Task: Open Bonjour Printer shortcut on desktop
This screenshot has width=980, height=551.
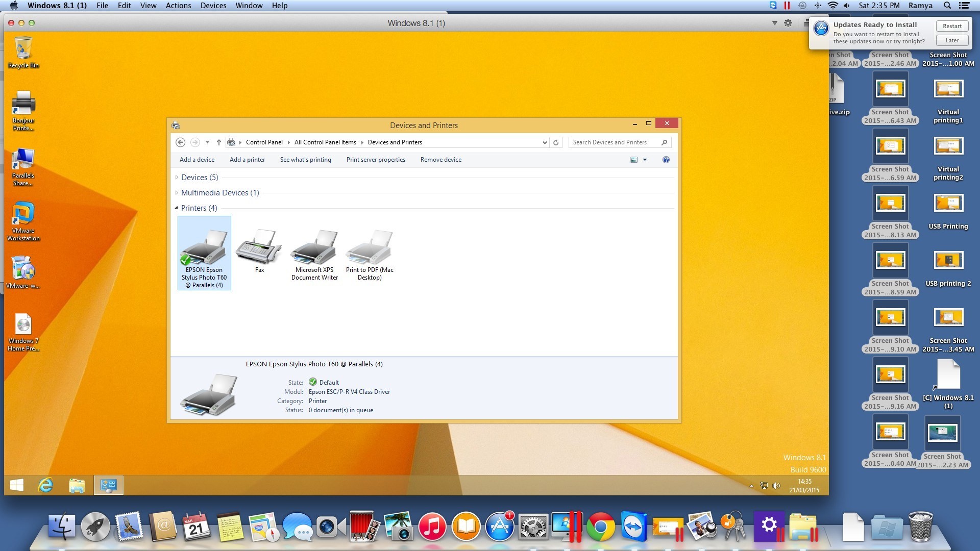Action: pyautogui.click(x=23, y=111)
